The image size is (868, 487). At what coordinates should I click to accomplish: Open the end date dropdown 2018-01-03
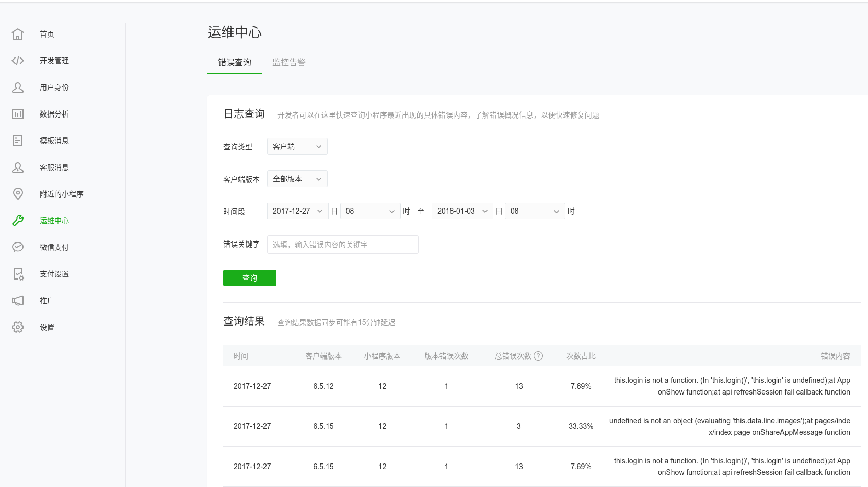(x=462, y=211)
